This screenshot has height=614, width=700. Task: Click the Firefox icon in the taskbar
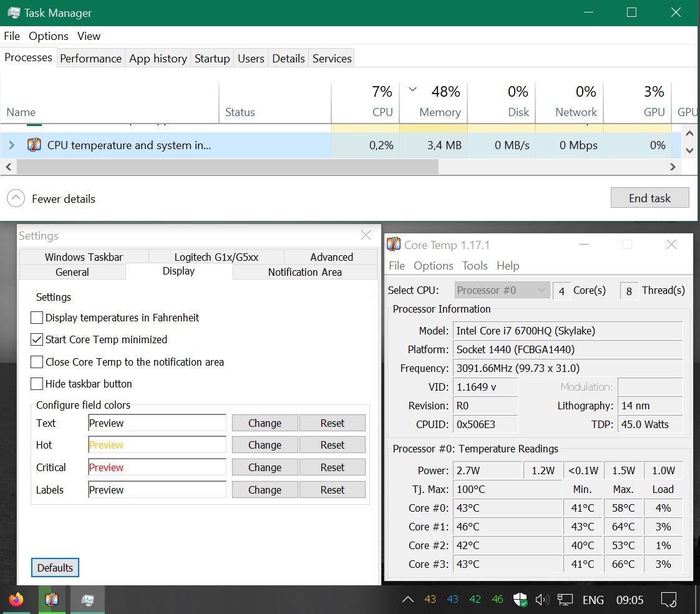(x=16, y=600)
